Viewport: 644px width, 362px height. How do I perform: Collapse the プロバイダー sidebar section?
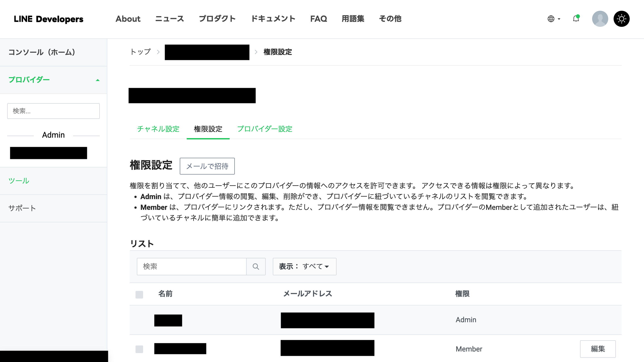[97, 80]
